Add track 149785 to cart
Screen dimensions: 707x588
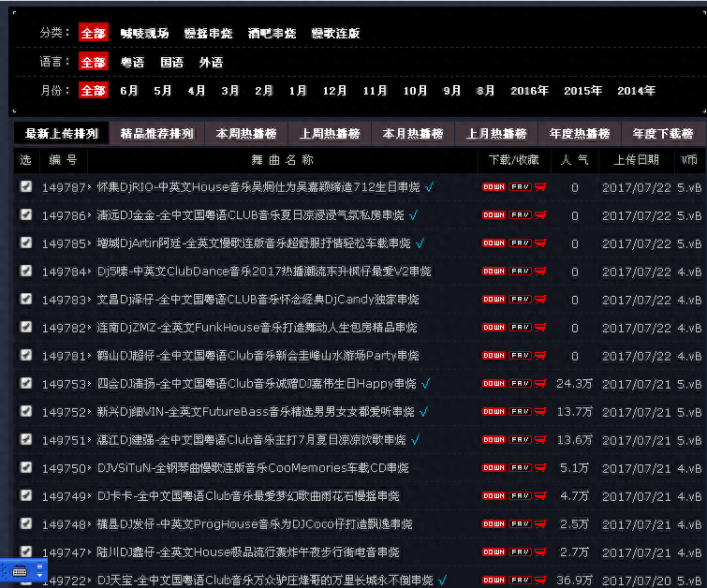[x=540, y=243]
